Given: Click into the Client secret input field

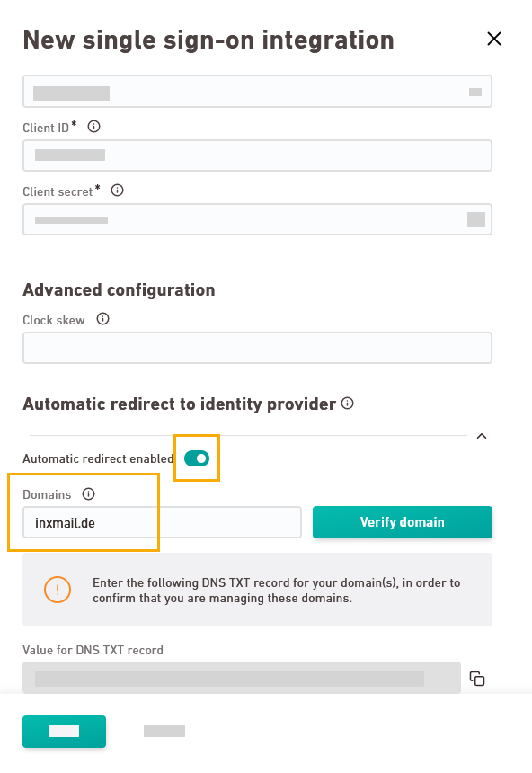Looking at the screenshot, I should (x=257, y=219).
